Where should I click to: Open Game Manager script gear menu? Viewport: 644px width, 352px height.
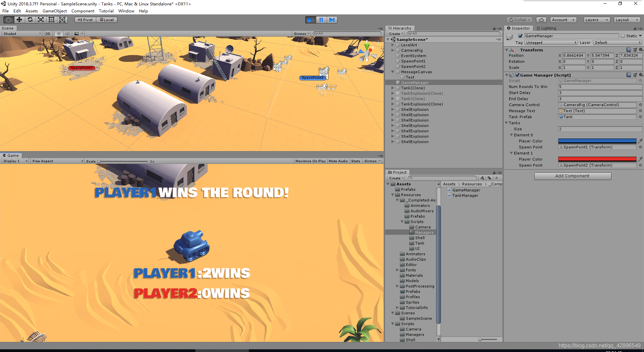pyautogui.click(x=641, y=75)
